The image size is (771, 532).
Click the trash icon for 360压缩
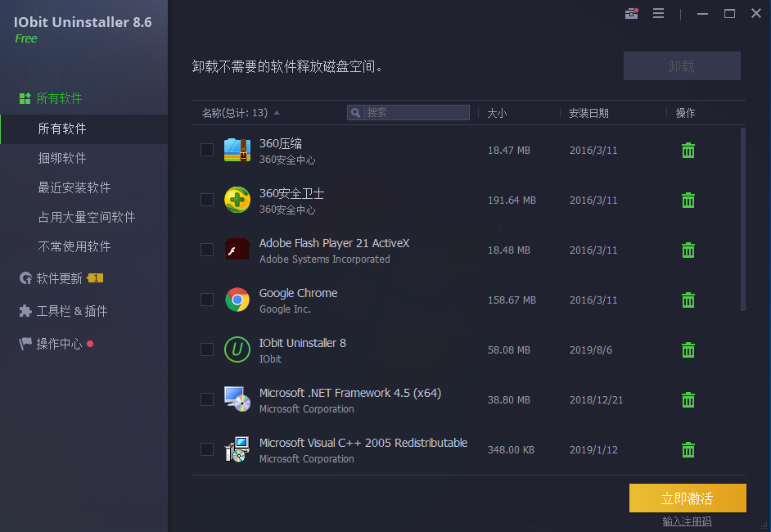(x=688, y=151)
